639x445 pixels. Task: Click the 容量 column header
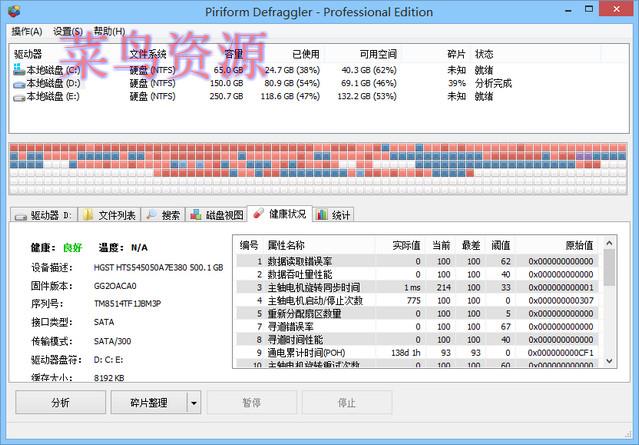point(234,54)
